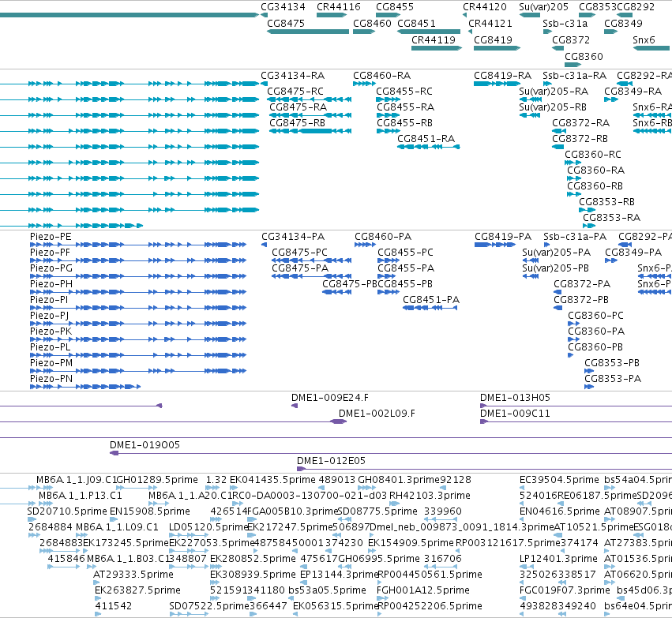Click the CG8372 gene label
Image resolution: width=672 pixels, height=618 pixels.
tap(571, 39)
